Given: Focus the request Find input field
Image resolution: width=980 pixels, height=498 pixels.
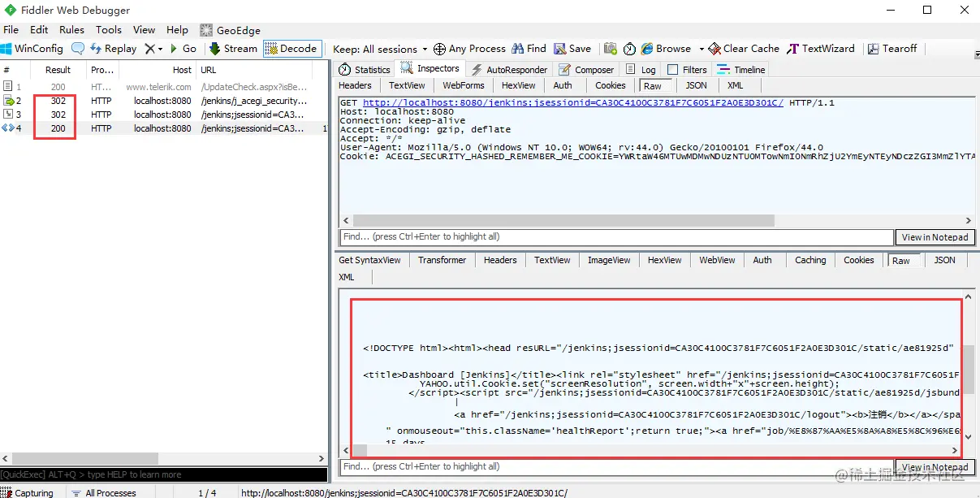Looking at the screenshot, I should 615,237.
